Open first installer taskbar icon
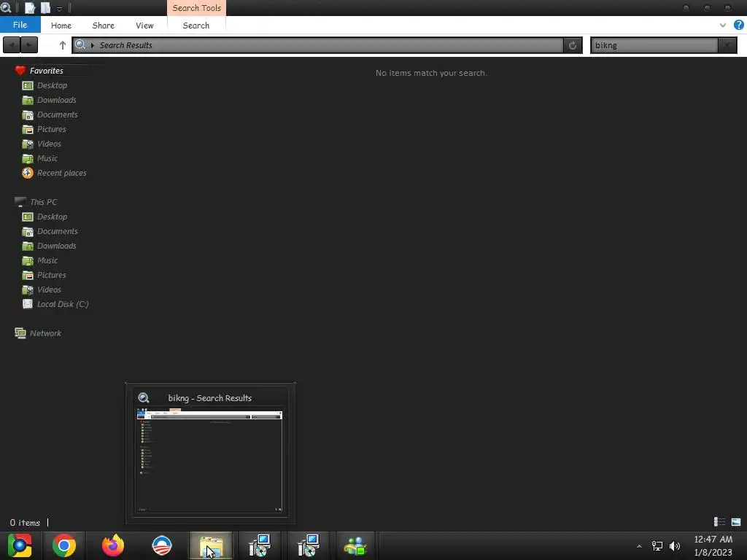747x560 pixels. [260, 545]
